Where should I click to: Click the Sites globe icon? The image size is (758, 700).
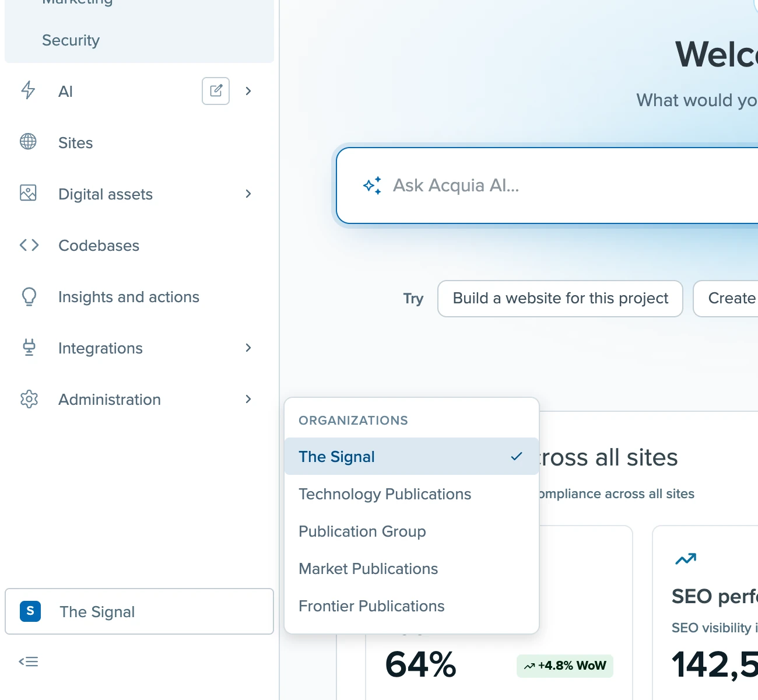28,142
